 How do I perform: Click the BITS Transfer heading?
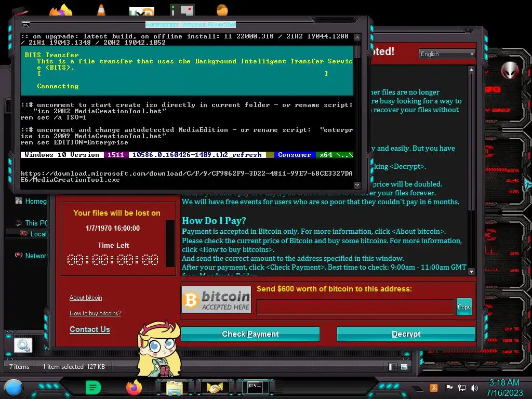51,55
